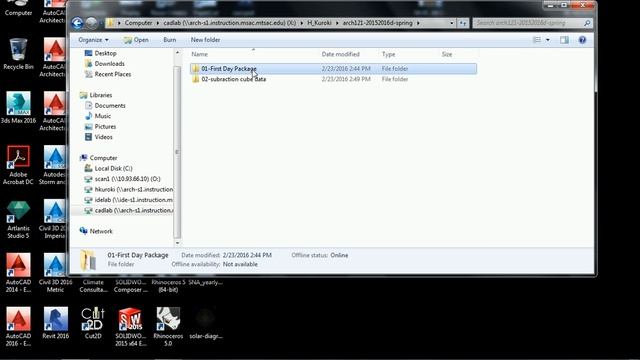Image resolution: width=640 pixels, height=360 pixels.
Task: Click the refresh button beside the address bar
Action: (x=463, y=23)
